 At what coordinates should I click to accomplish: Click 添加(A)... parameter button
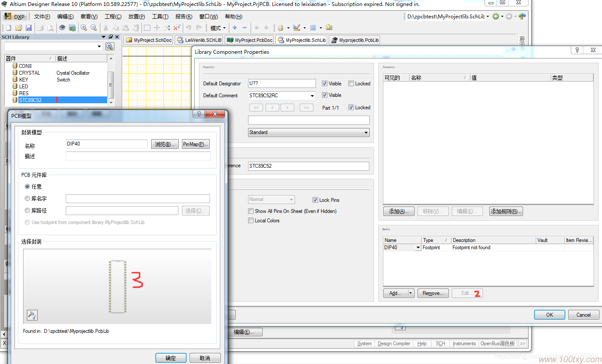point(399,211)
